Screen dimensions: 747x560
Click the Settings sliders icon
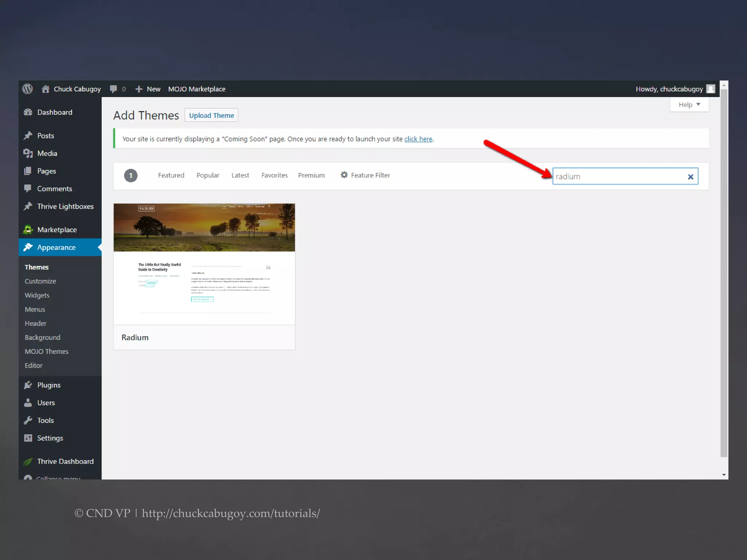tap(28, 438)
